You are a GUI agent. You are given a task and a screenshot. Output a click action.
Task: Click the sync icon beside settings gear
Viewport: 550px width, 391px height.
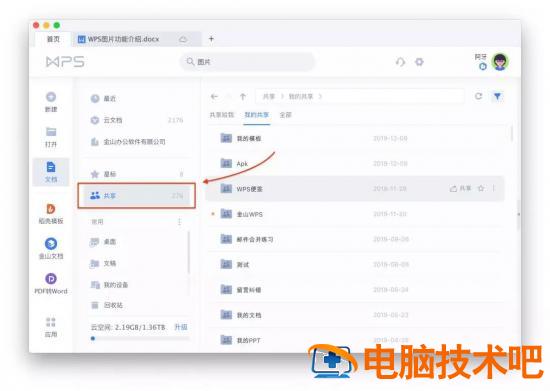point(401,62)
